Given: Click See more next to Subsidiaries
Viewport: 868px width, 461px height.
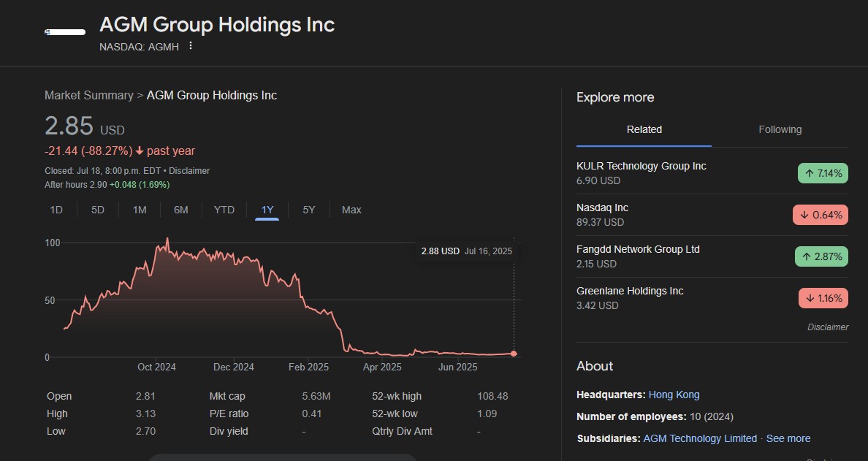Looking at the screenshot, I should coord(788,438).
